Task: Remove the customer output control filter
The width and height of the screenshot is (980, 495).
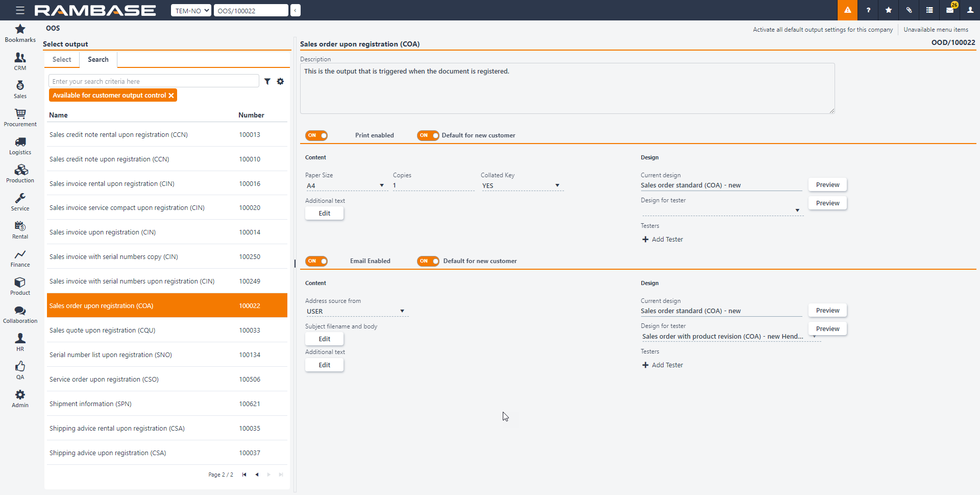Action: click(171, 96)
